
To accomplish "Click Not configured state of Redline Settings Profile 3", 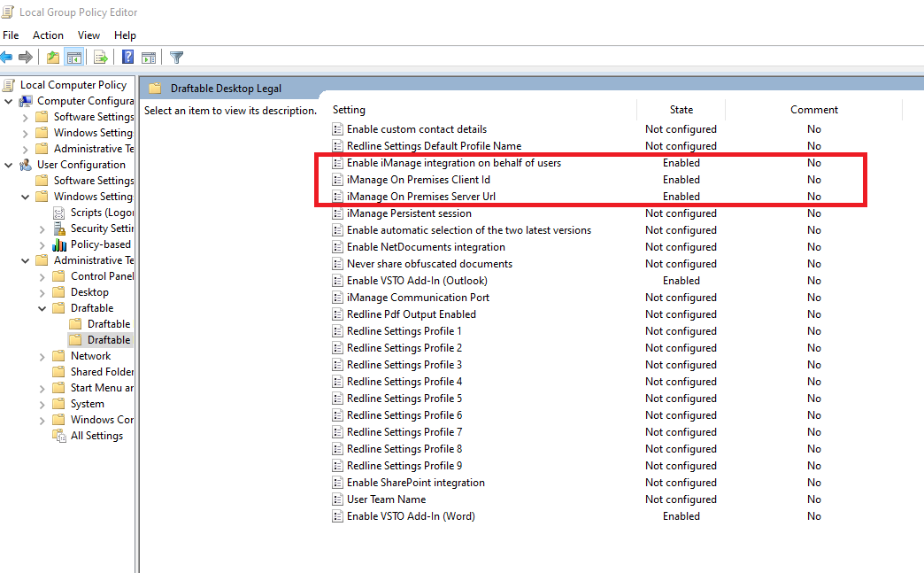I will 681,365.
